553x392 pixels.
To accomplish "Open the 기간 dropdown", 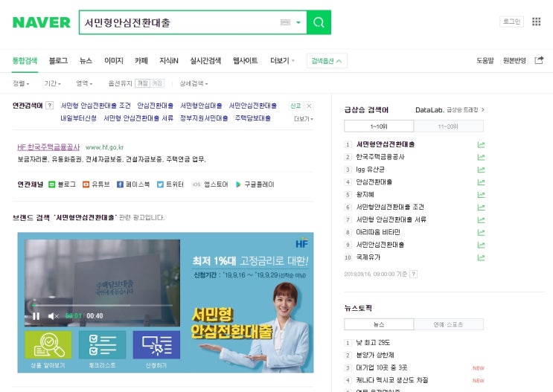I will pos(53,83).
